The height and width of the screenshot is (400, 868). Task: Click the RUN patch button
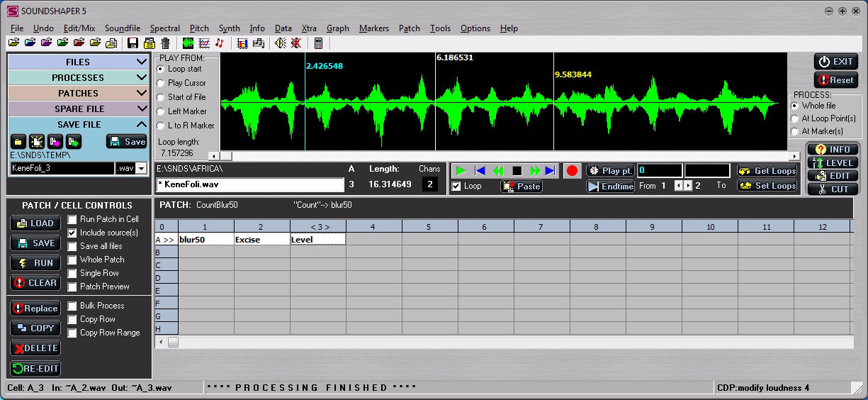[x=35, y=262]
